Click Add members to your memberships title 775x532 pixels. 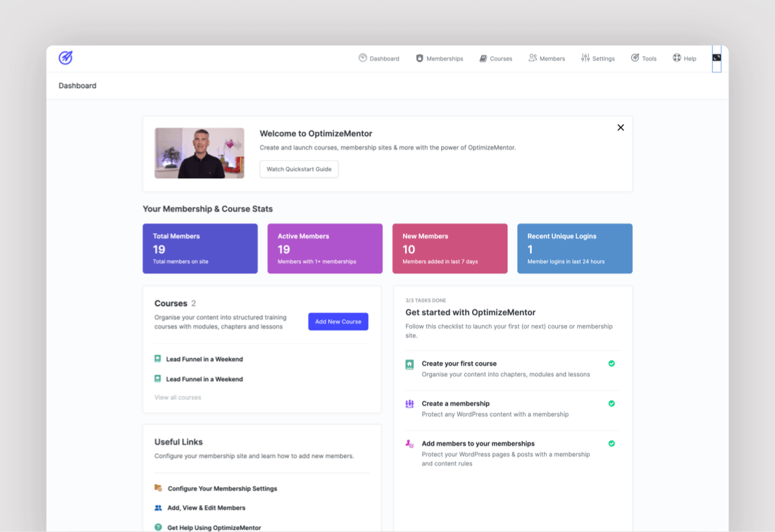pos(478,443)
